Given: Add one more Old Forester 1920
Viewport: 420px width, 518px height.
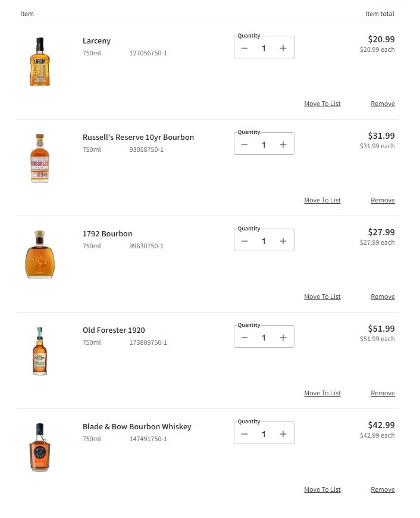Looking at the screenshot, I should point(283,338).
